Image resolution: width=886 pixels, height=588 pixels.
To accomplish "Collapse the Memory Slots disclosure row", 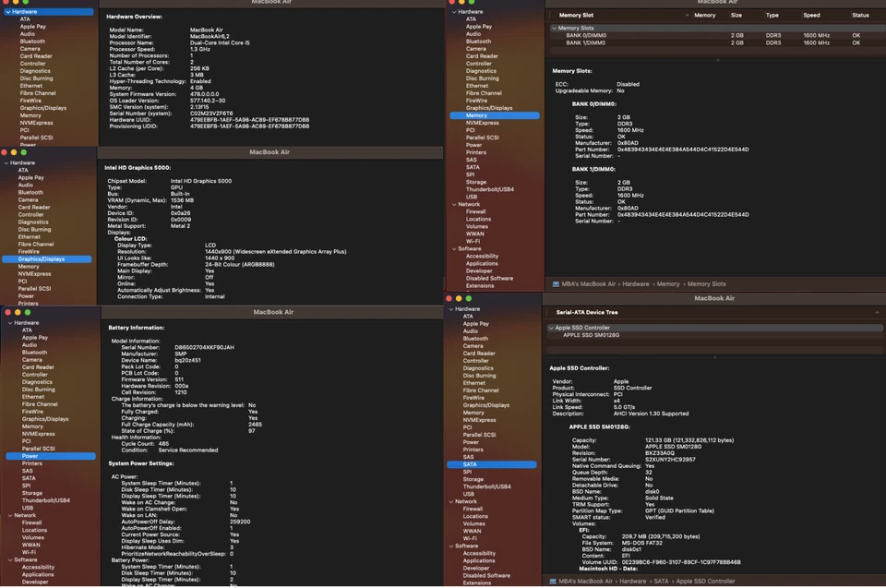I will tap(555, 29).
